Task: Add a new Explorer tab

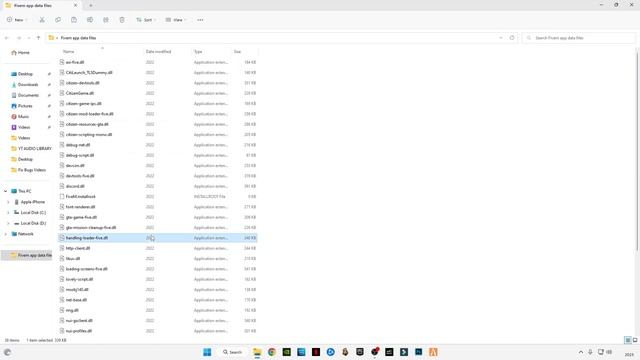Action: (x=91, y=6)
